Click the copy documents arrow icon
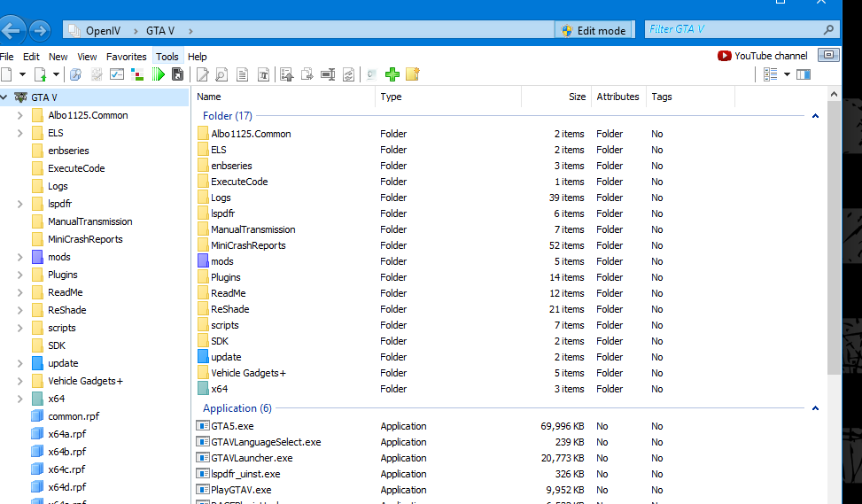This screenshot has height=504, width=862. 307,74
